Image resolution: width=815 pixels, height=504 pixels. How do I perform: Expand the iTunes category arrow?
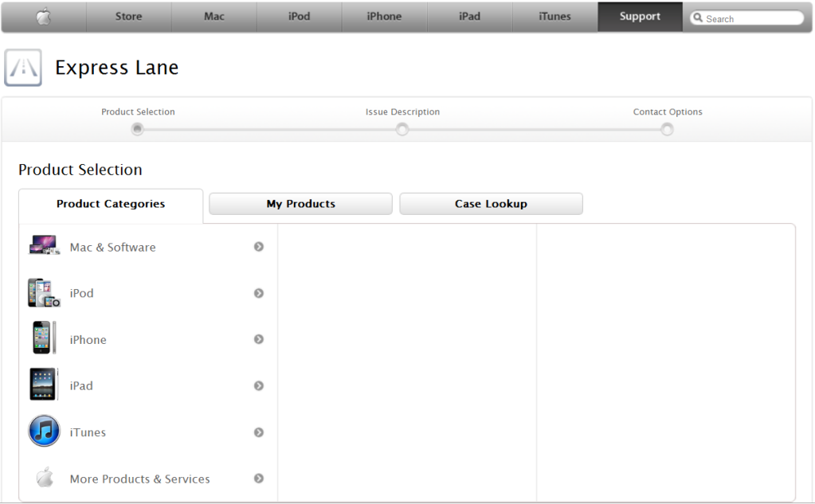point(258,432)
